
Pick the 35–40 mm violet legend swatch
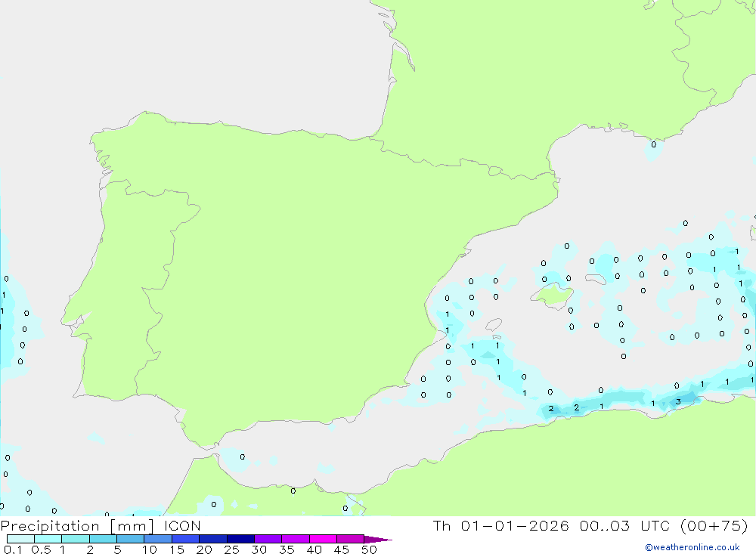(x=296, y=539)
